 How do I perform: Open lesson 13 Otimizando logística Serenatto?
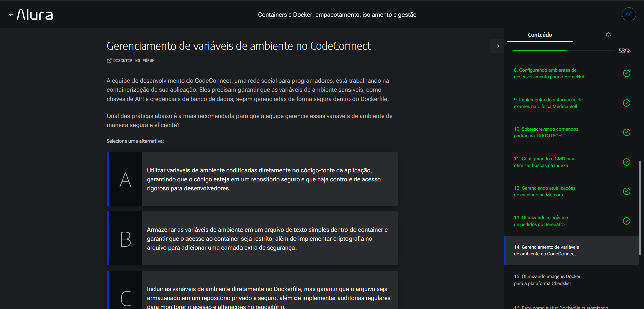(571, 221)
